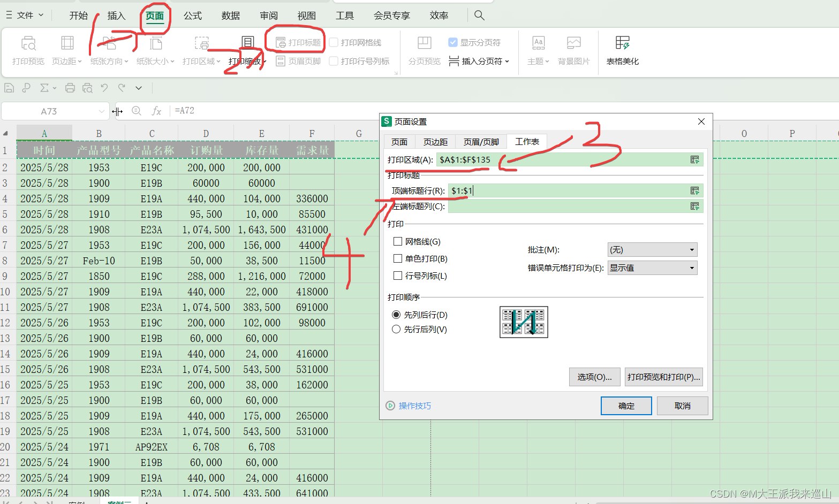Image resolution: width=839 pixels, height=504 pixels.
Task: Click the Print Titles (打印标题) button
Action: pyautogui.click(x=298, y=42)
